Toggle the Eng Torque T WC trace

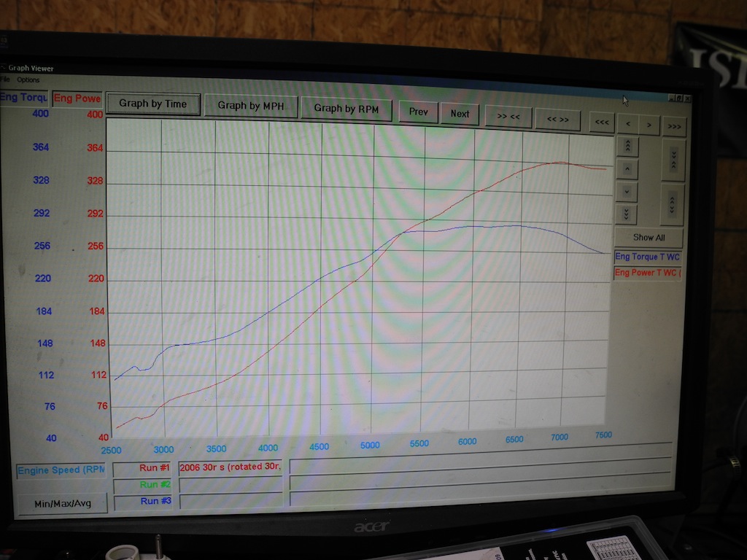tap(647, 257)
